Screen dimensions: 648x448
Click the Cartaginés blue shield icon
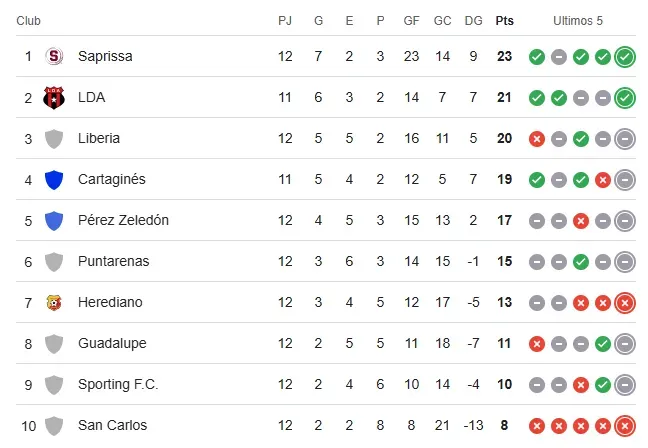[54, 179]
